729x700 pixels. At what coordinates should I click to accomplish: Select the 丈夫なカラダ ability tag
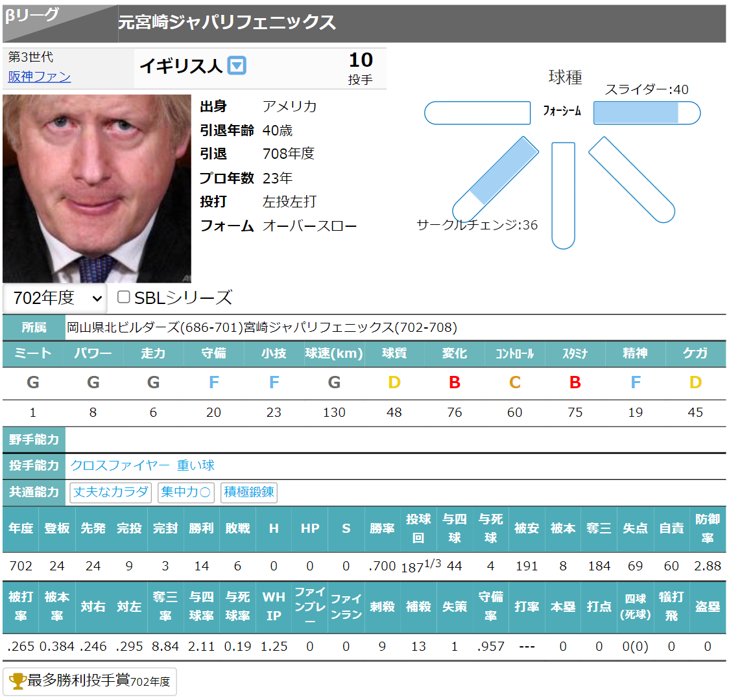[110, 492]
